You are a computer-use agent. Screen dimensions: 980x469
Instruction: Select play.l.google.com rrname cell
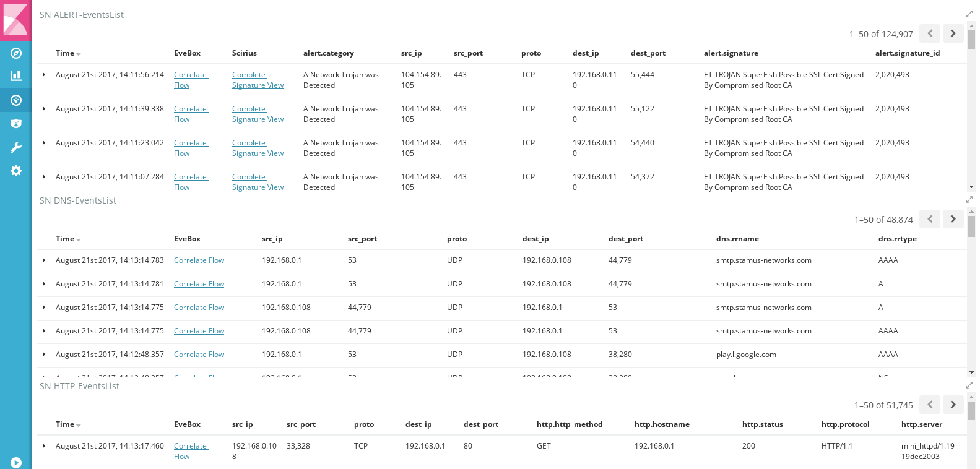(746, 355)
